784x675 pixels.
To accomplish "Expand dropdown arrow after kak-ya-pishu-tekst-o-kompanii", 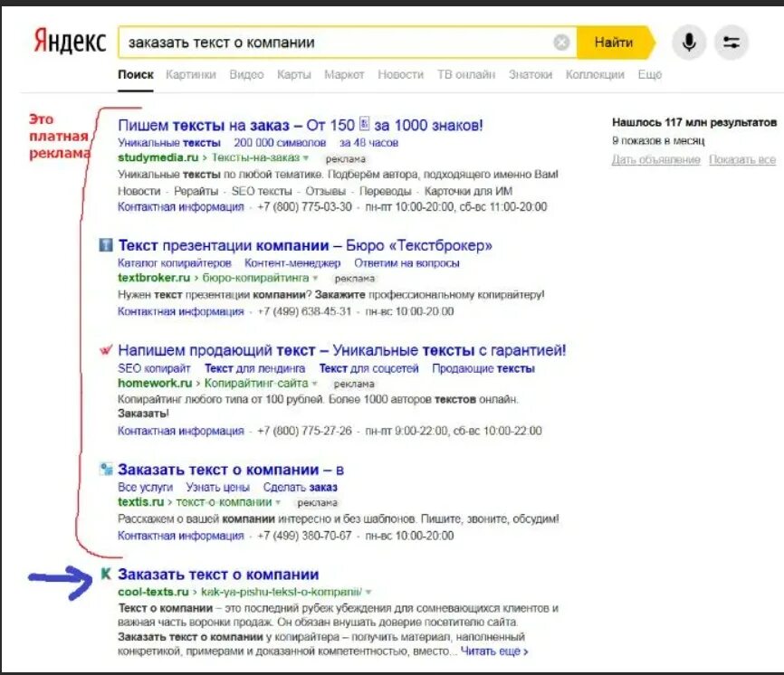I will pyautogui.click(x=368, y=592).
